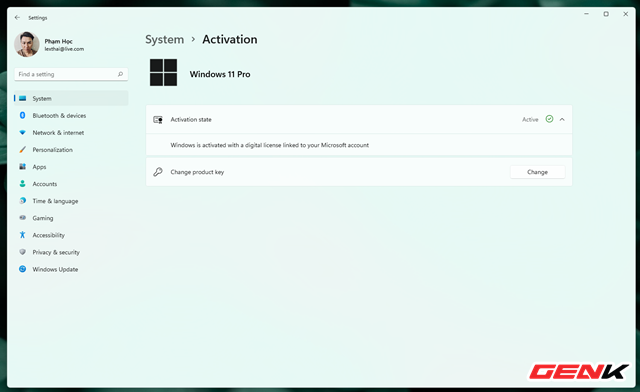This screenshot has height=392, width=640.
Task: Go back using the Settings back arrow
Action: pos(17,18)
